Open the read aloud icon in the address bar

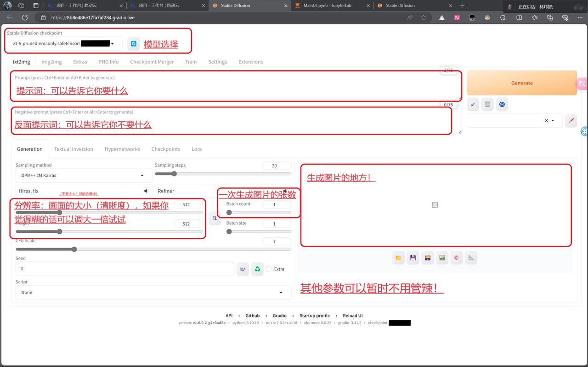pos(410,17)
